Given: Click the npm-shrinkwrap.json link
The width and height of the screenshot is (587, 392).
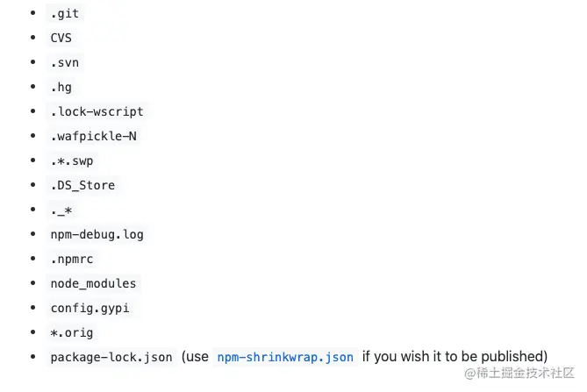Looking at the screenshot, I should click(x=285, y=357).
